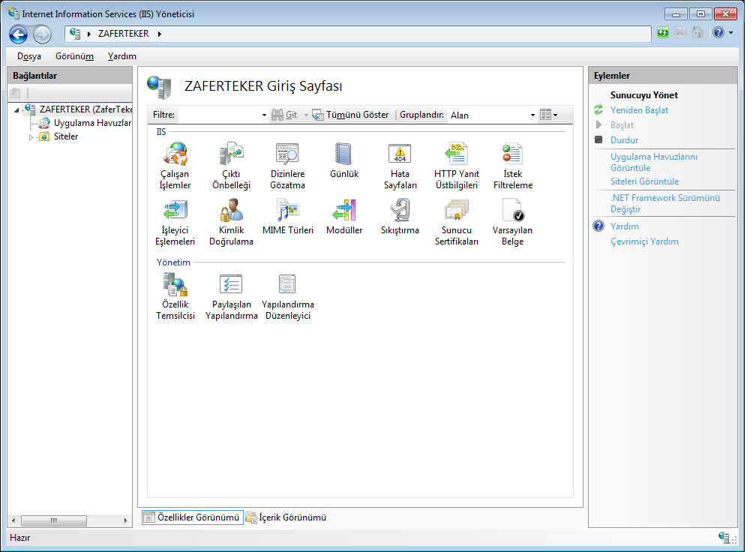Viewport: 756px width, 552px height.
Task: Open the help dropdown arrow in top toolbar
Action: click(731, 33)
